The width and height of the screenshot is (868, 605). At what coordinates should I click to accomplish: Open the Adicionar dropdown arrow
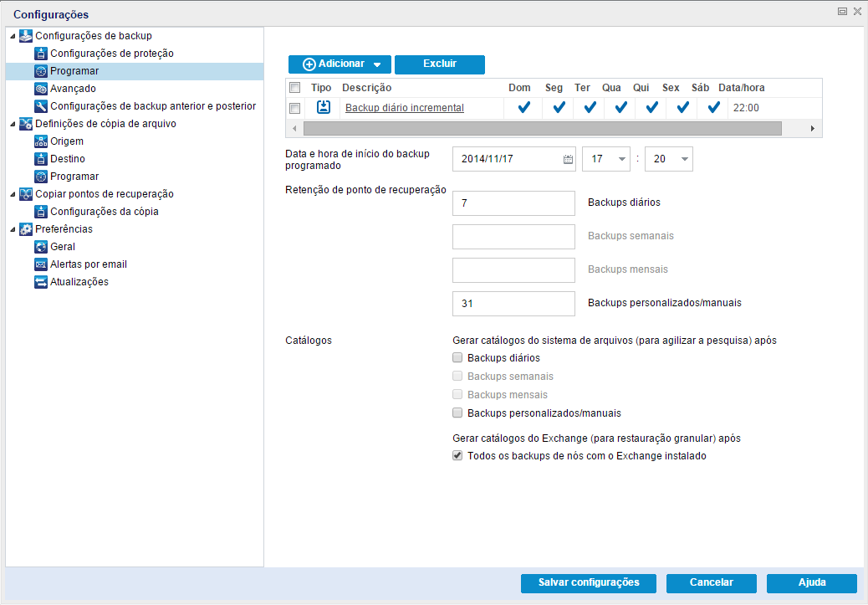coord(377,64)
